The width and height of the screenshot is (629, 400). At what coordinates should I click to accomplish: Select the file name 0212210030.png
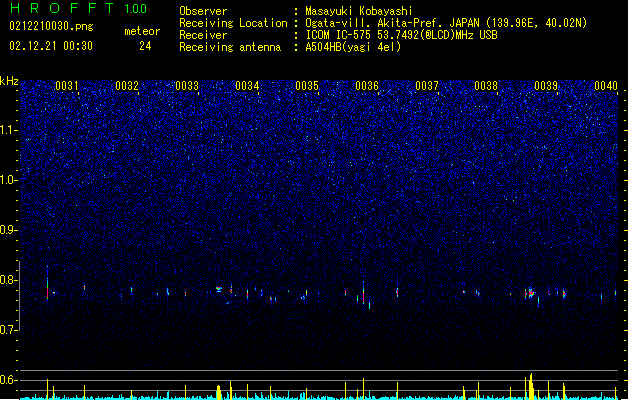coord(51,26)
